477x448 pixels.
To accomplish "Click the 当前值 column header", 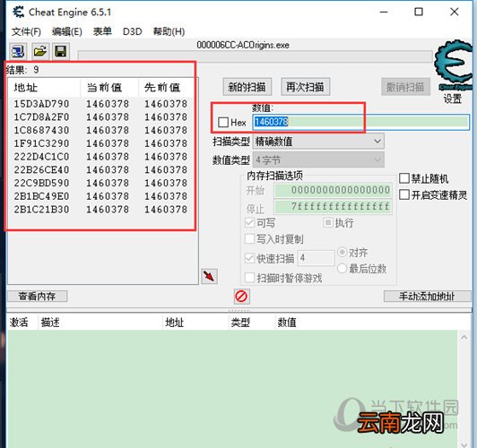I will tap(109, 88).
